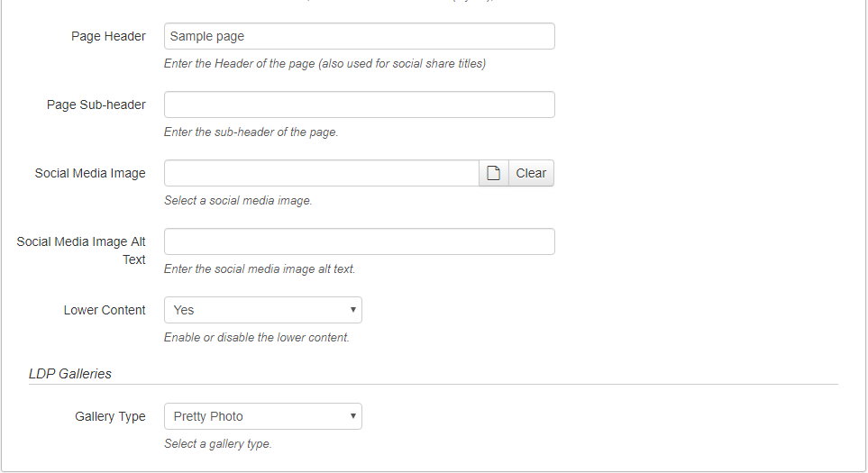Image resolution: width=868 pixels, height=473 pixels.
Task: Click the 'Enter the sub-header of the page' hint
Action: 251,132
